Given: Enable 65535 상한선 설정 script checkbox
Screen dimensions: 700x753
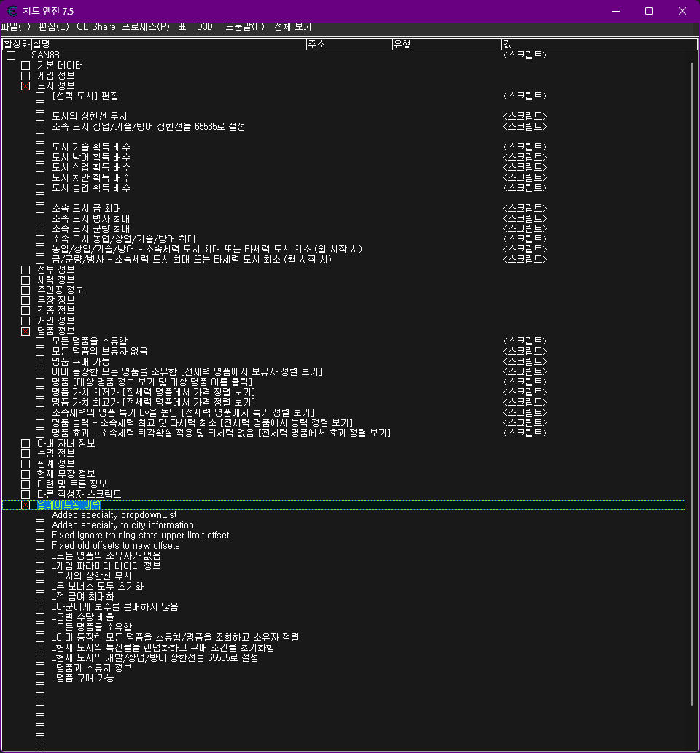Looking at the screenshot, I should 40,127.
